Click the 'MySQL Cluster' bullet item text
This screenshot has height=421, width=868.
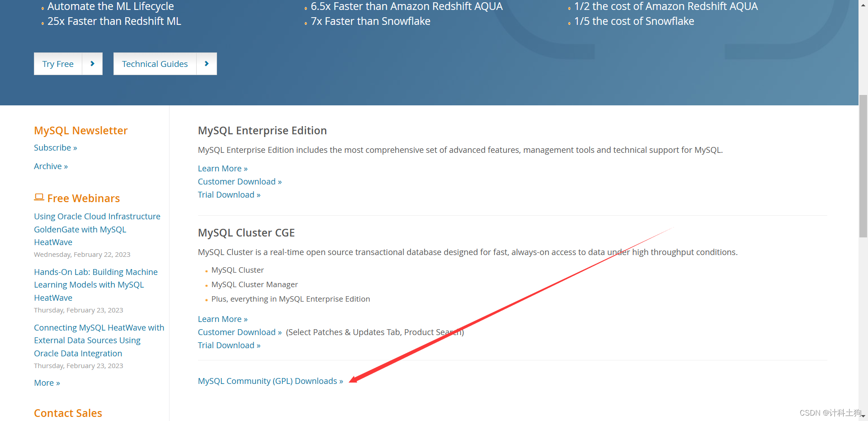(237, 270)
